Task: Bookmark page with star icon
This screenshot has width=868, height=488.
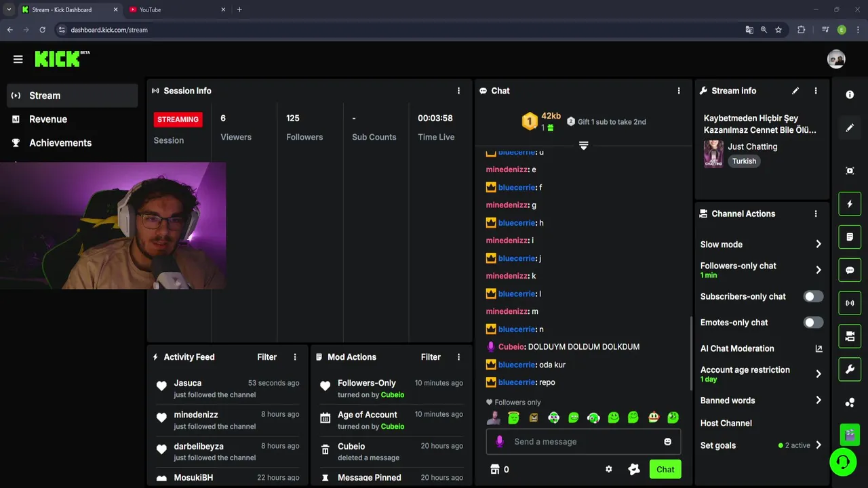Action: 778,30
